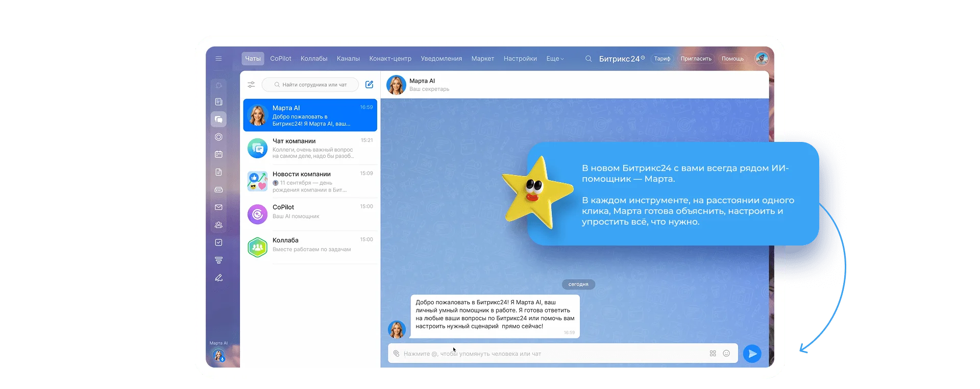Click the search magnifier in top bar
The width and height of the screenshot is (980, 389).
pos(589,59)
